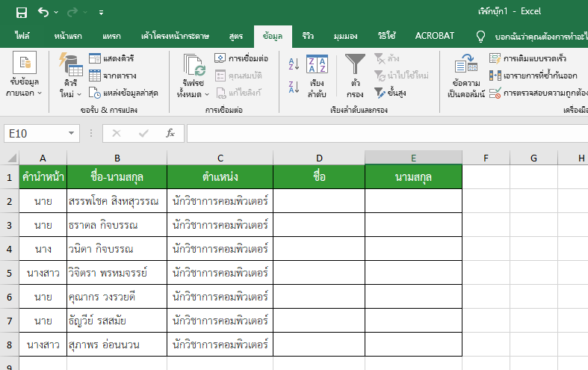This screenshot has width=588, height=370.
Task: Open รีเฟรชทั้งหมด (Refresh All) dropdown
Action: 193,75
